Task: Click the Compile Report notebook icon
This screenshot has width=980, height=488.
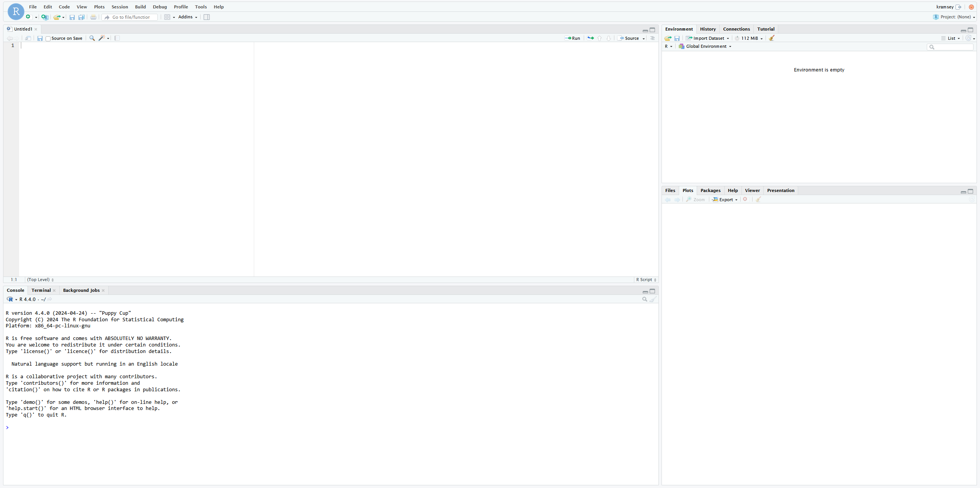Action: [x=117, y=38]
